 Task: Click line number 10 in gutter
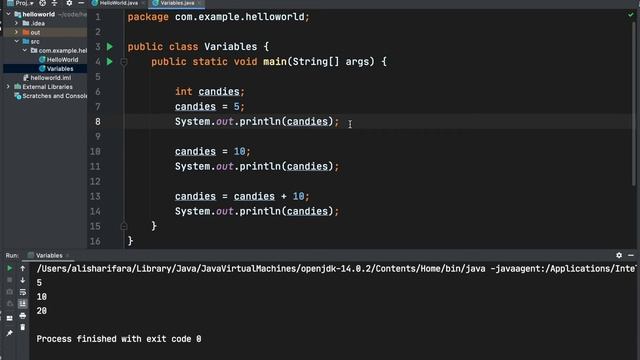[96, 151]
